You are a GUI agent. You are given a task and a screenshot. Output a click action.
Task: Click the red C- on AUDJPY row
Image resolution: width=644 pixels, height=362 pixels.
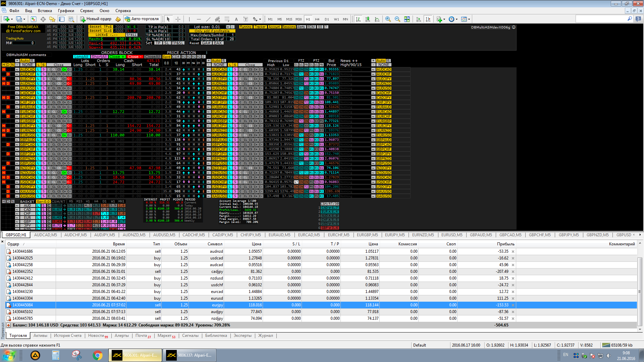pos(69,79)
